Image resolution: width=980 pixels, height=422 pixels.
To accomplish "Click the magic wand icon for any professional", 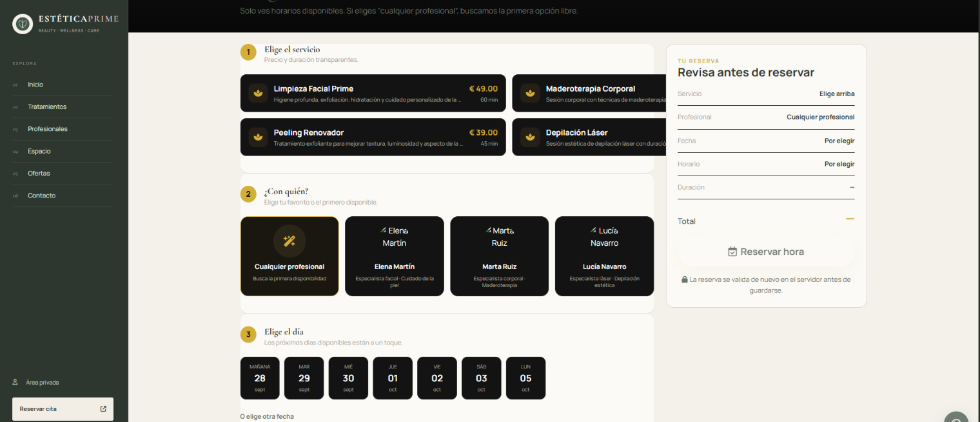I will [x=289, y=241].
